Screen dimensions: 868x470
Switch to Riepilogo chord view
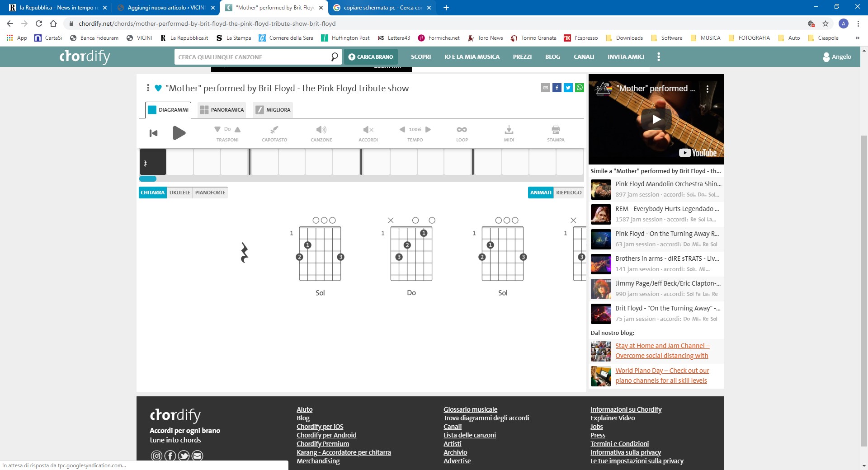(x=569, y=193)
